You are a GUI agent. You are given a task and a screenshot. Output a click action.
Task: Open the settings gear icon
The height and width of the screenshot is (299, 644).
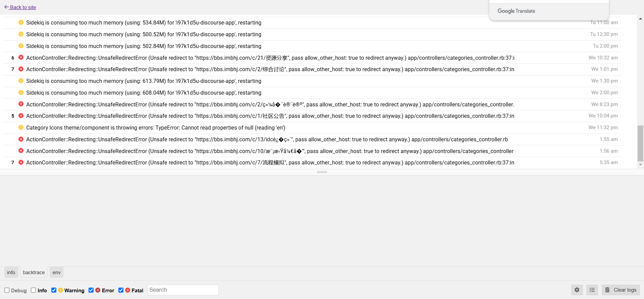[x=577, y=290]
